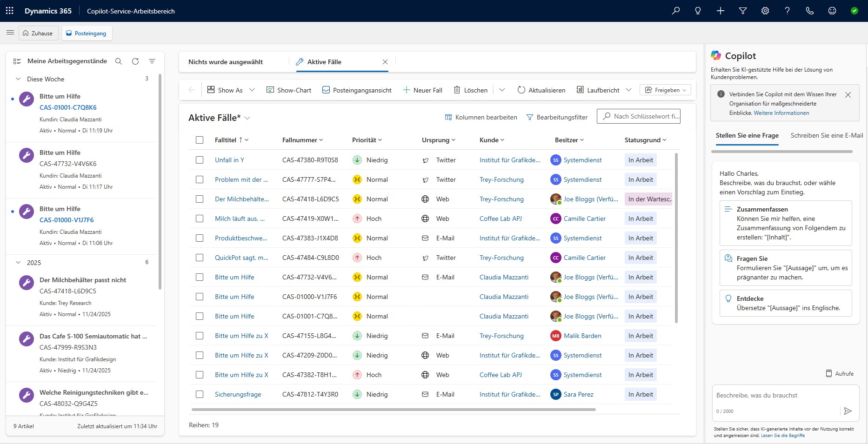868x444 pixels.
Task: Open the Coffee Lab APJ customer link
Action: pyautogui.click(x=501, y=219)
